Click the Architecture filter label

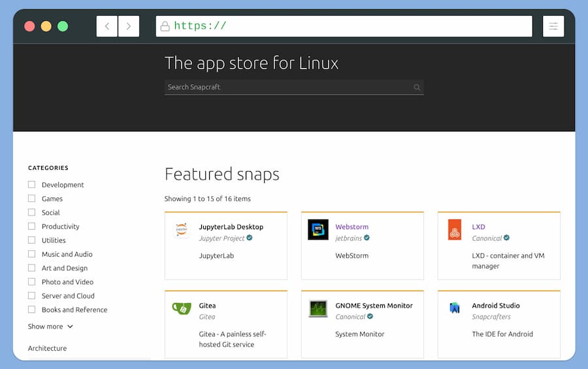[47, 348]
